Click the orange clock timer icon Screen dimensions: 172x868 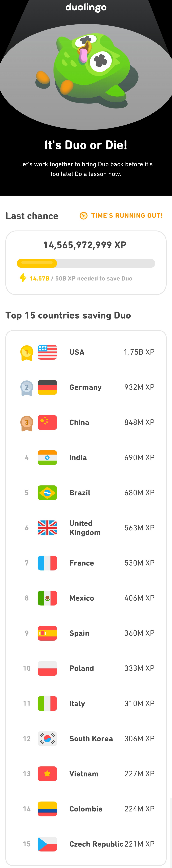coord(83,216)
